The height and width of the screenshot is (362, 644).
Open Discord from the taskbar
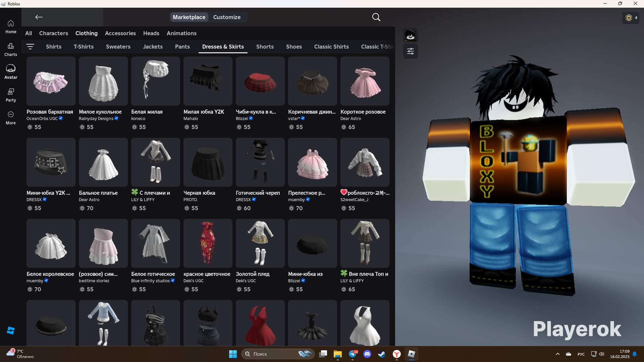point(367,354)
